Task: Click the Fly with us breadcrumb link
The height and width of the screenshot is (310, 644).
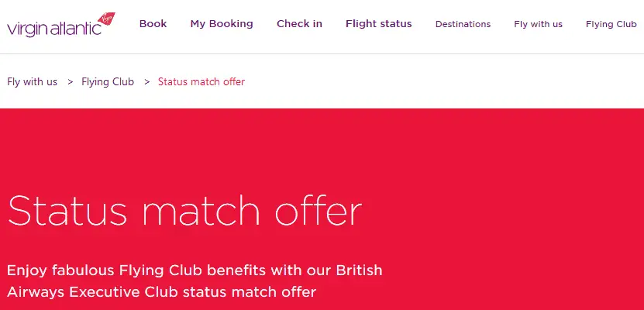Action: click(x=33, y=81)
